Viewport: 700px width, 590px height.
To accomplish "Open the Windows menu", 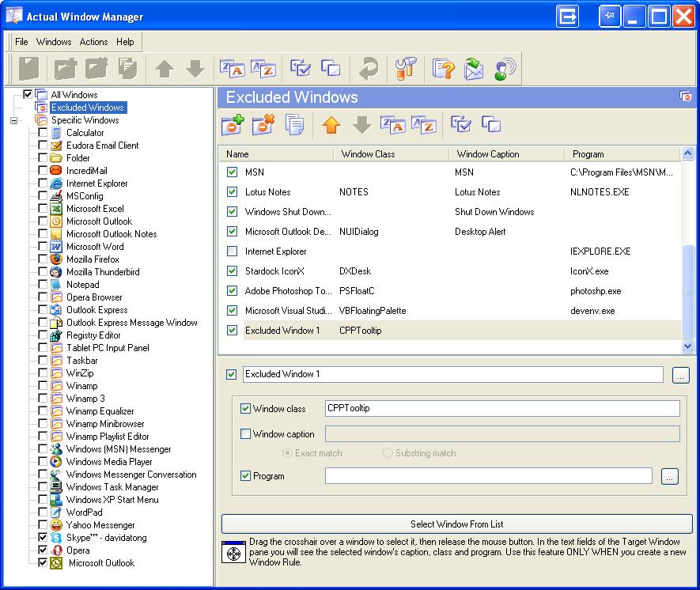I will pyautogui.click(x=54, y=42).
